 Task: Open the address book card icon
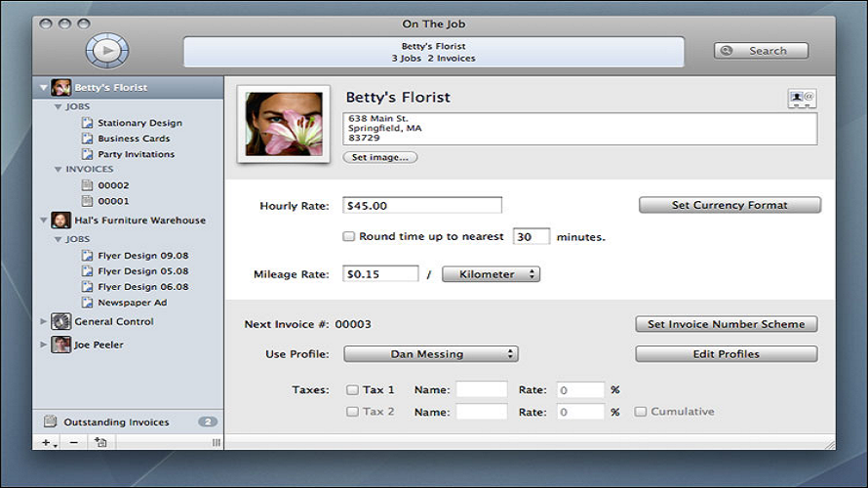click(801, 98)
